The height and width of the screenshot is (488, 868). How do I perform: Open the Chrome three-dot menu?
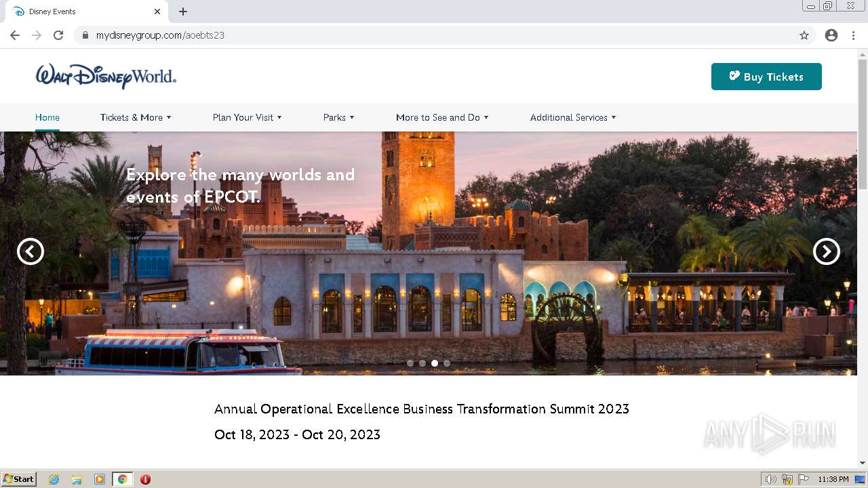[x=853, y=35]
